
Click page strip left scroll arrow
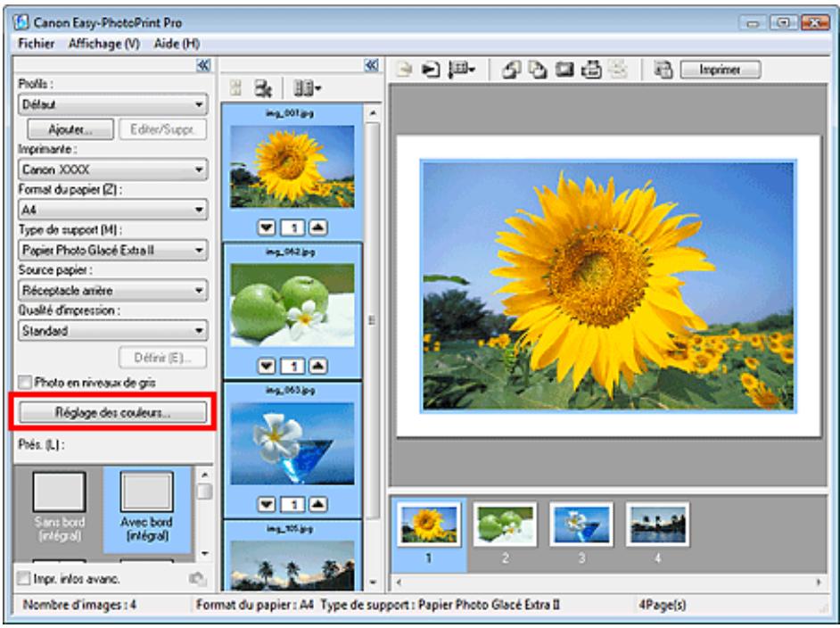point(399,582)
